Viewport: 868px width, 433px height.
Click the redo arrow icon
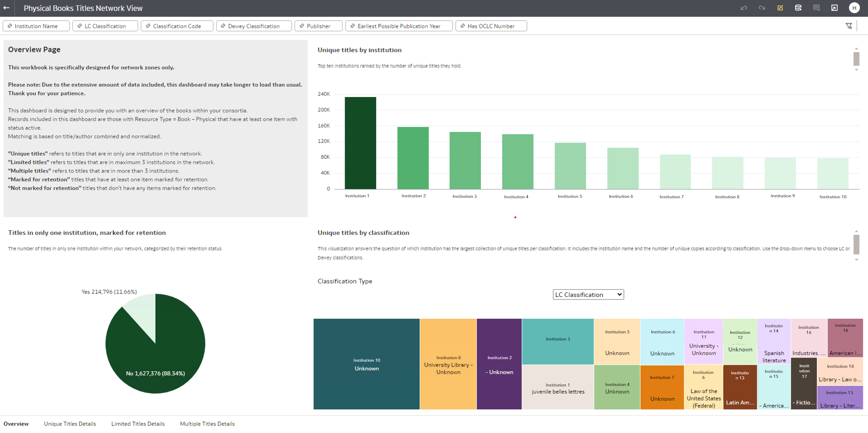coord(762,8)
